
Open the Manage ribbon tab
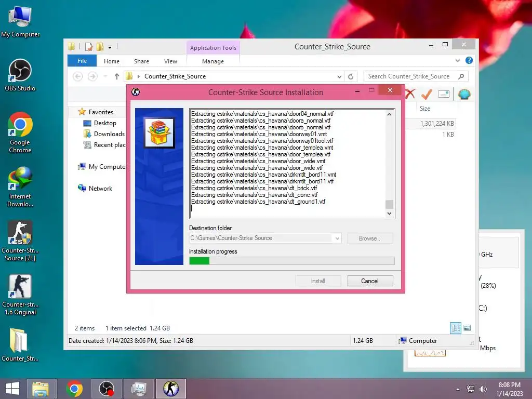(x=212, y=61)
